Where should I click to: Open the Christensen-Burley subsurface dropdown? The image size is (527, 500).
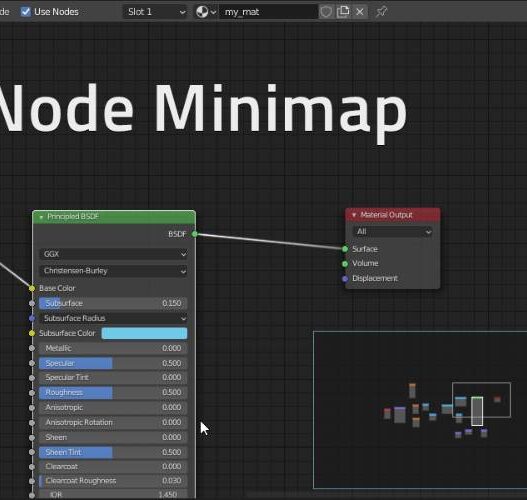click(113, 271)
